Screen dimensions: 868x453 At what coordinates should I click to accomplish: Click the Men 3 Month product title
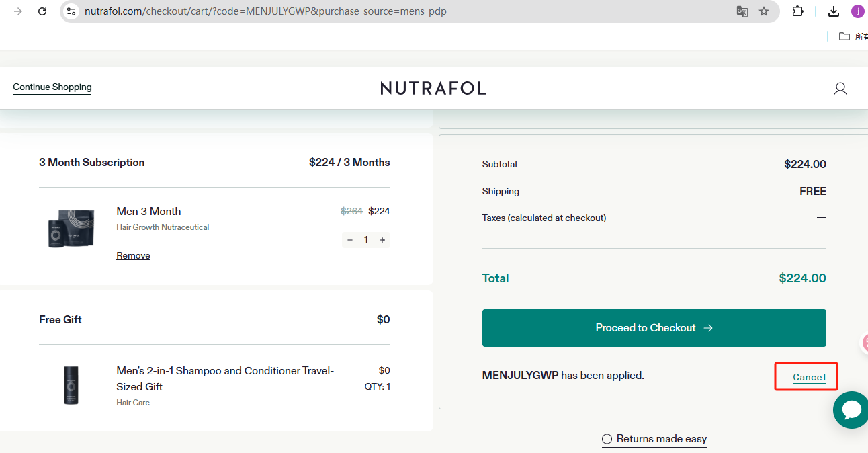click(148, 211)
